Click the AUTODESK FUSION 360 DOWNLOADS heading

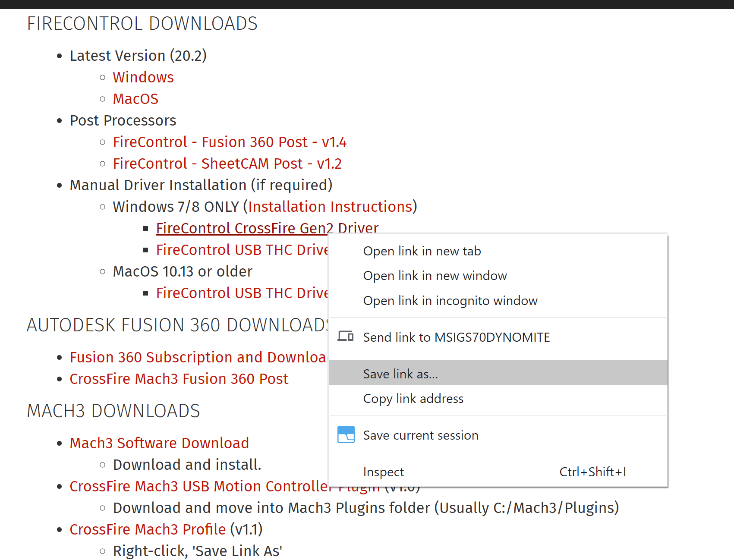point(177,325)
